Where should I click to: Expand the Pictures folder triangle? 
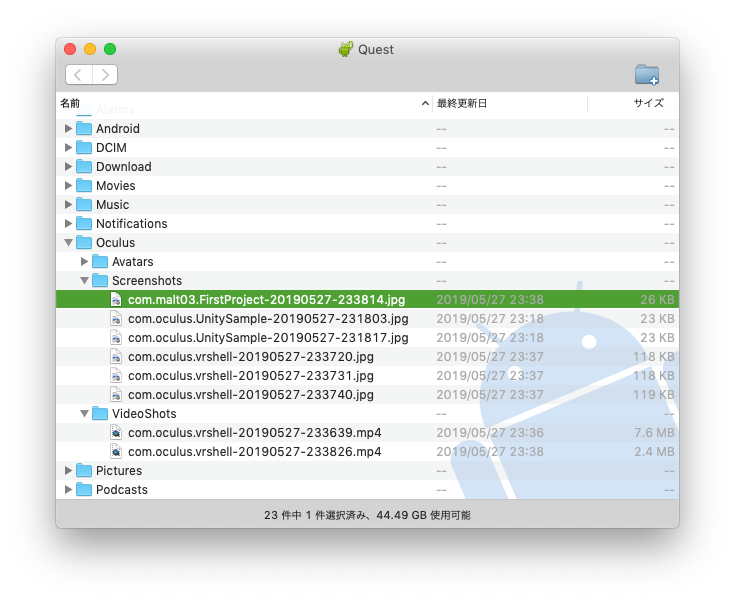click(x=68, y=470)
